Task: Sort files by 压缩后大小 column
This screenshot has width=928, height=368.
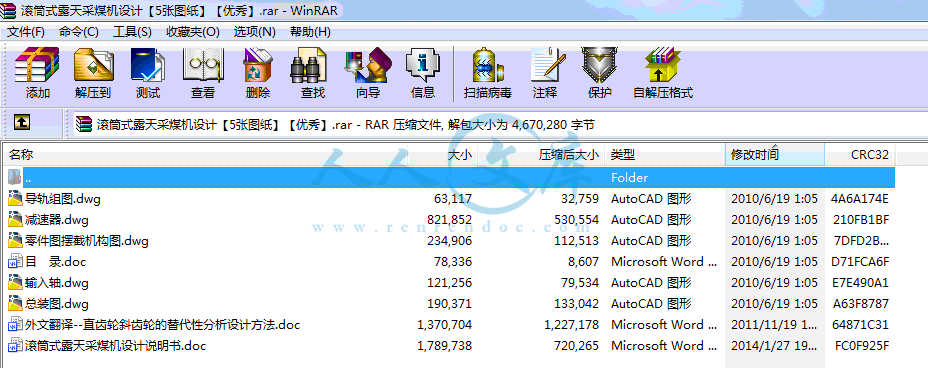Action: click(x=542, y=155)
